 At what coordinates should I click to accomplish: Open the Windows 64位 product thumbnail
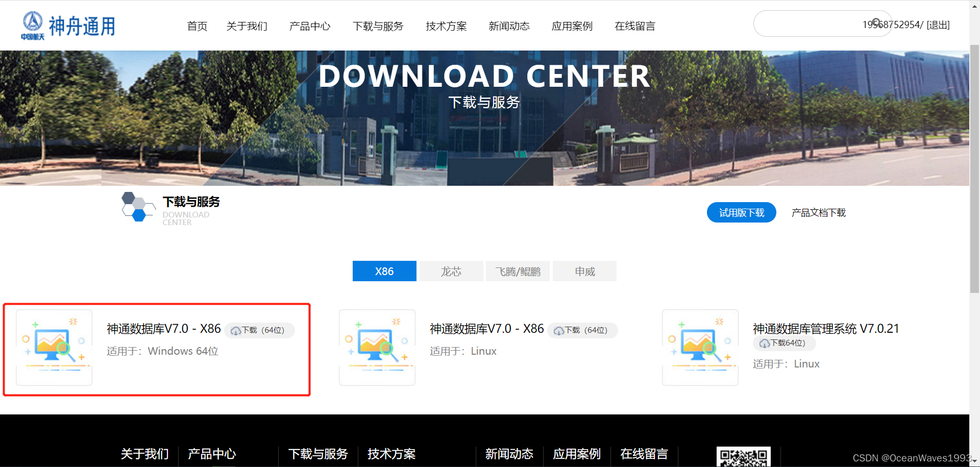(54, 348)
